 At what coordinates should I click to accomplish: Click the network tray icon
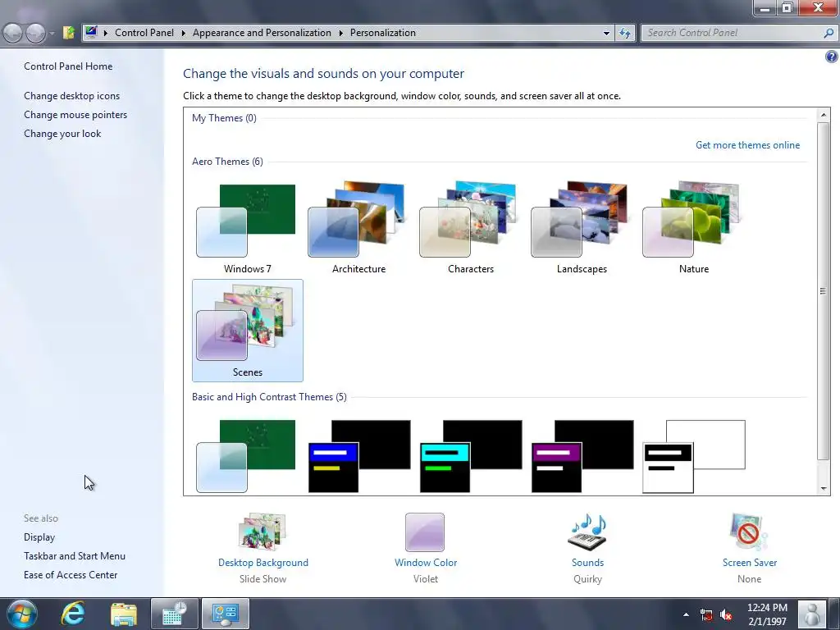click(706, 614)
